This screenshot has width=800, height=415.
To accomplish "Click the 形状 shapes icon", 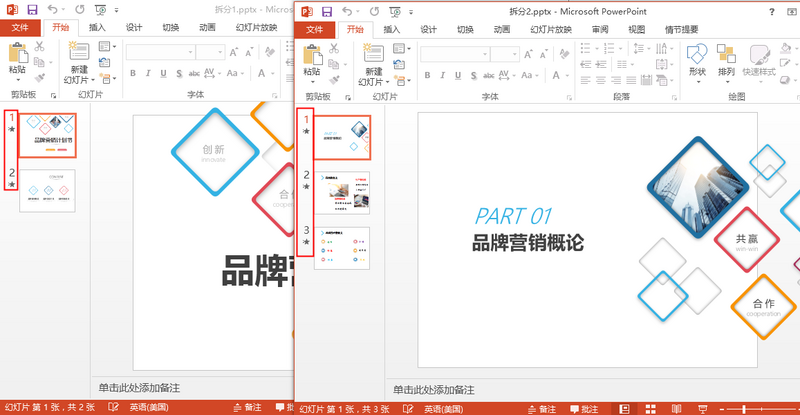I will pyautogui.click(x=697, y=54).
